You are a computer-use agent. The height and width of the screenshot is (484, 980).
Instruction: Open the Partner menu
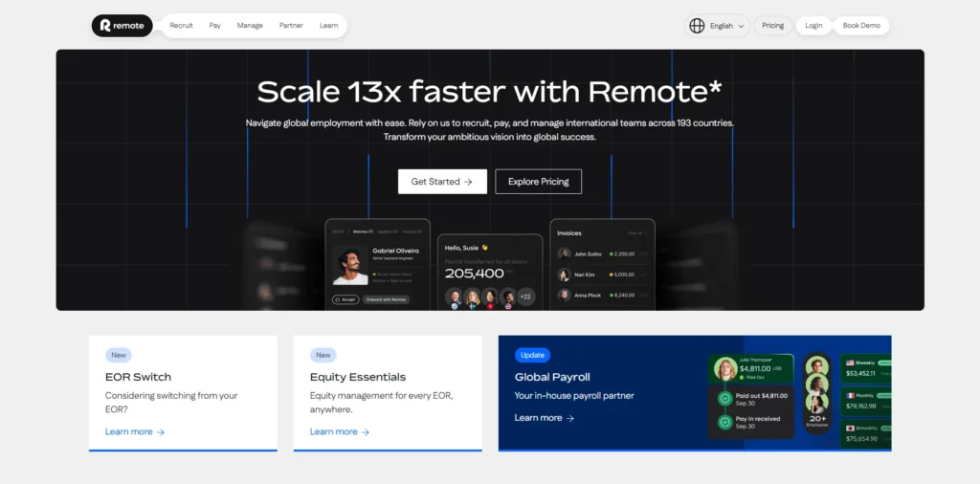click(x=291, y=26)
